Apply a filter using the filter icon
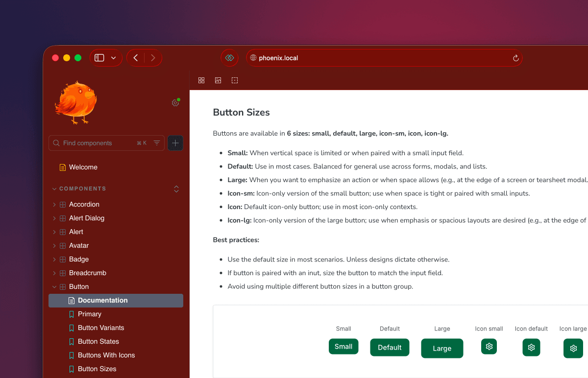Image resolution: width=588 pixels, height=378 pixels. (156, 143)
